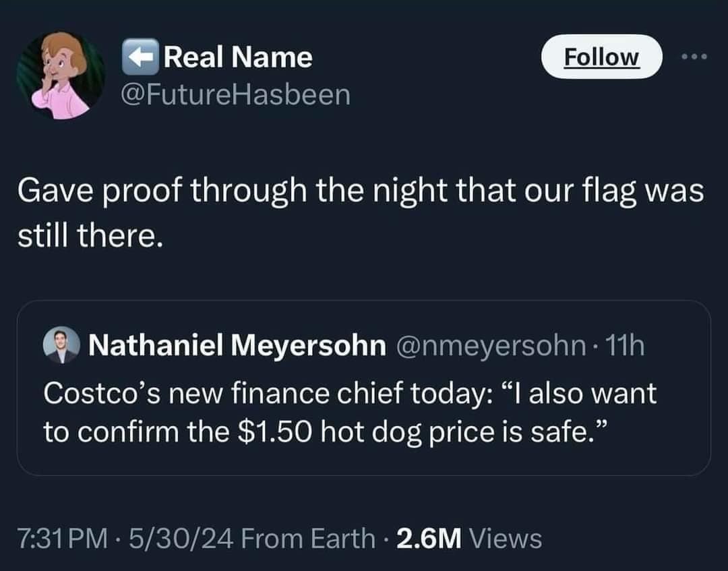Image resolution: width=728 pixels, height=571 pixels.
Task: Click the "still there." line of the tweet
Action: click(90, 237)
